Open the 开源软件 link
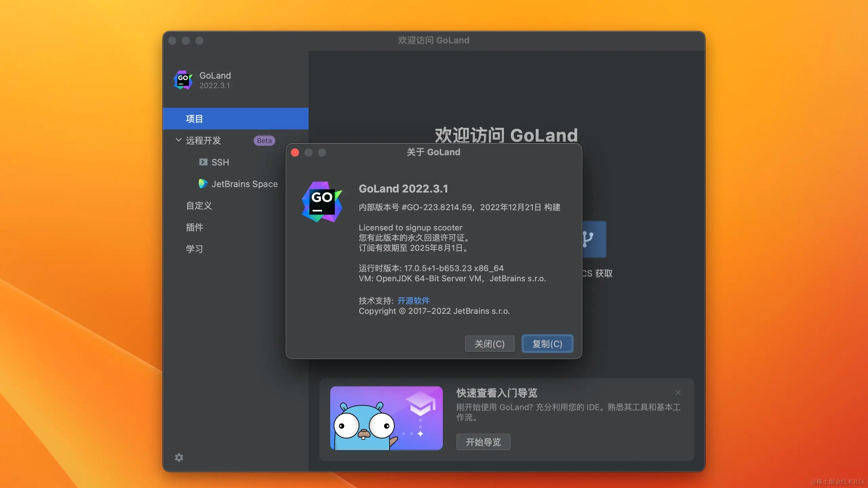The image size is (868, 488). click(413, 301)
